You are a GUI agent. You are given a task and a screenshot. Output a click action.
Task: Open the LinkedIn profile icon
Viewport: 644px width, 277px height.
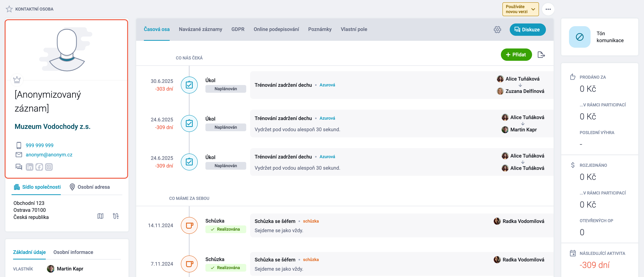click(x=29, y=167)
